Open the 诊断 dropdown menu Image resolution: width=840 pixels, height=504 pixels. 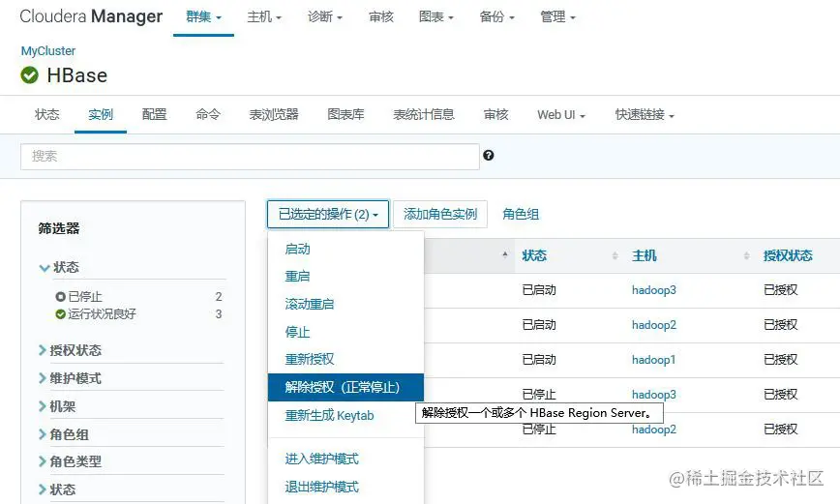(324, 17)
